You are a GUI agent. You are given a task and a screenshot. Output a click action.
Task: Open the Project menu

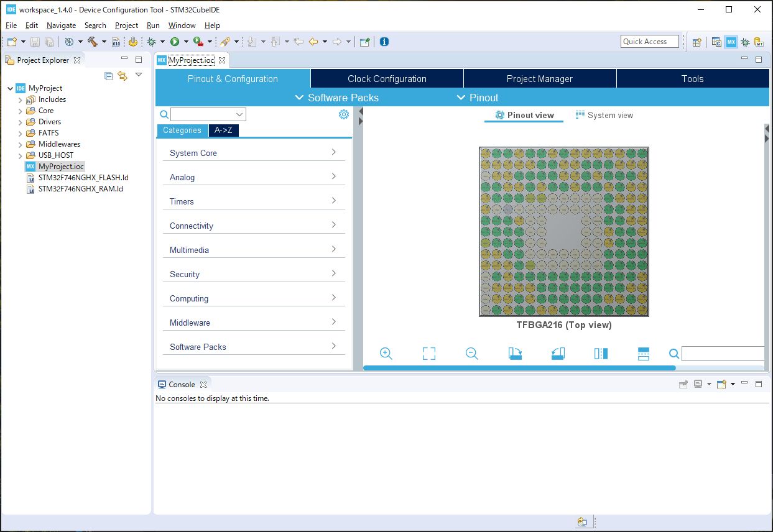126,25
